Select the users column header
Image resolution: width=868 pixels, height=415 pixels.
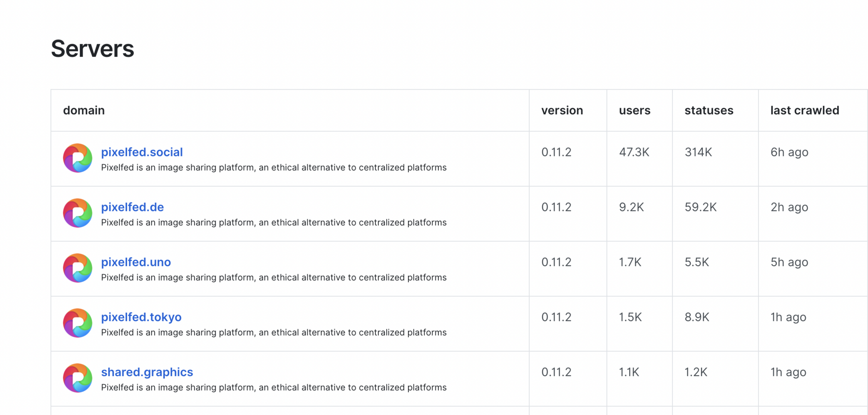click(634, 111)
